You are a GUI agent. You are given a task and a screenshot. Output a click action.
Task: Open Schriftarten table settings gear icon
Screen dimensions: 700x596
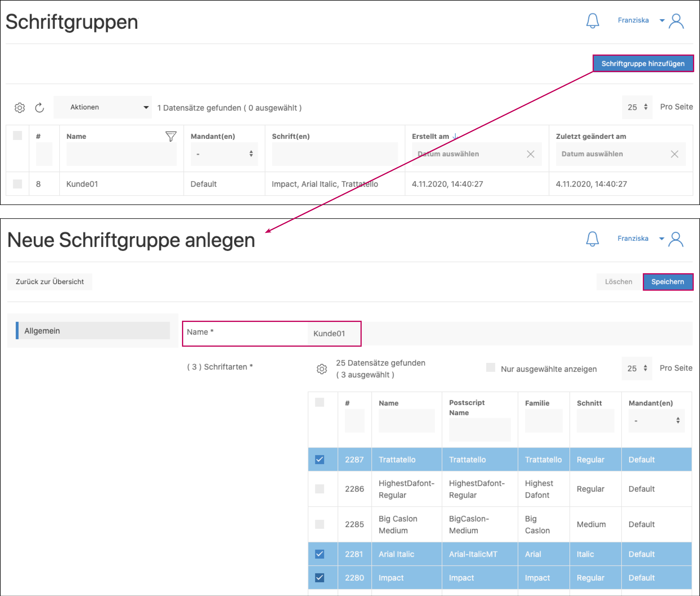point(322,369)
